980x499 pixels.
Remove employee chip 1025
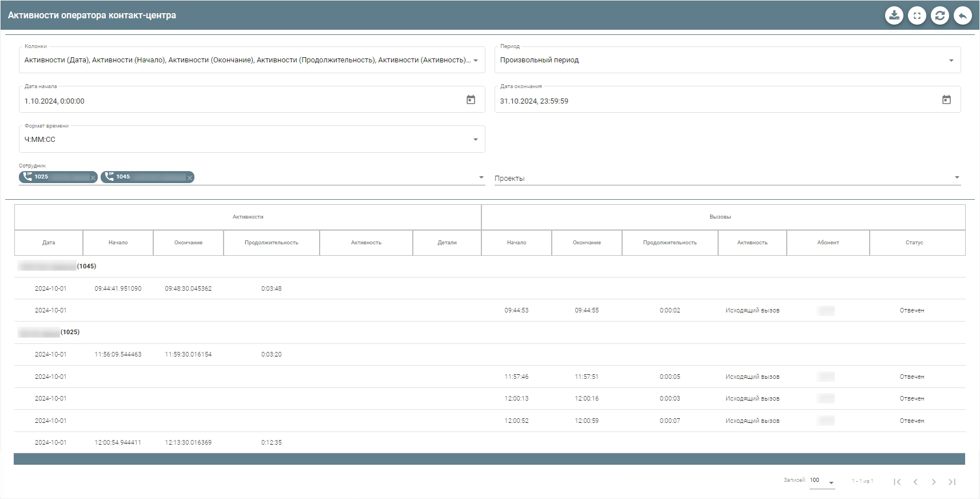tap(93, 178)
